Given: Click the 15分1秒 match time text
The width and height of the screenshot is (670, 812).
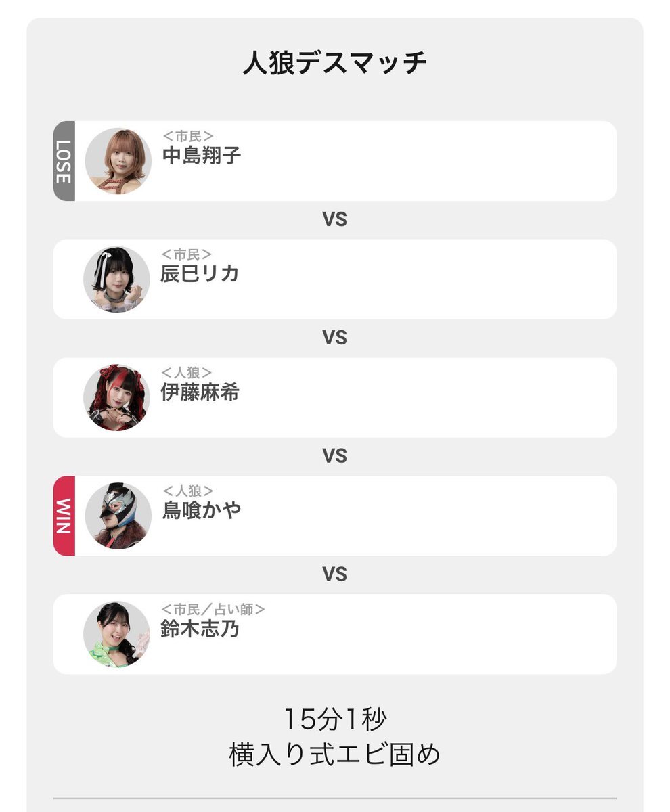Looking at the screenshot, I should pyautogui.click(x=335, y=719).
